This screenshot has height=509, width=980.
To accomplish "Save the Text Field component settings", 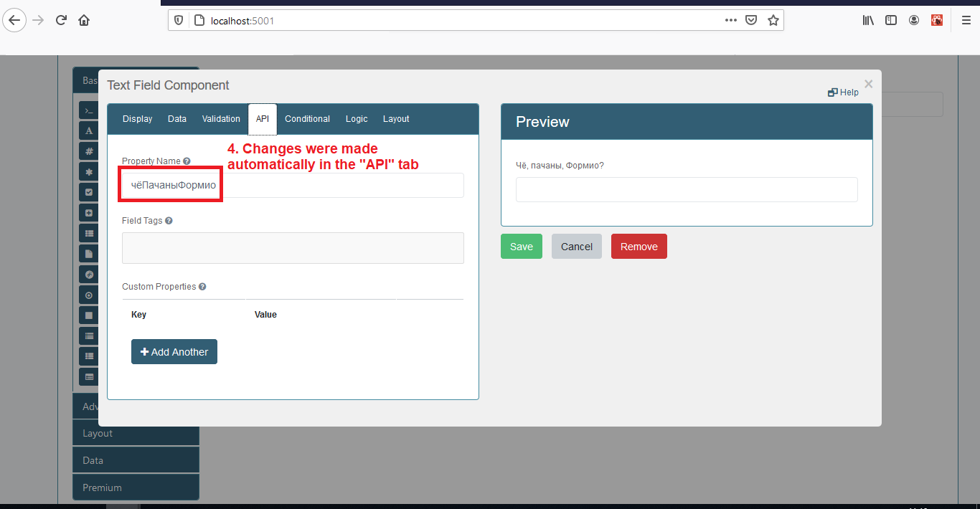I will [x=521, y=246].
